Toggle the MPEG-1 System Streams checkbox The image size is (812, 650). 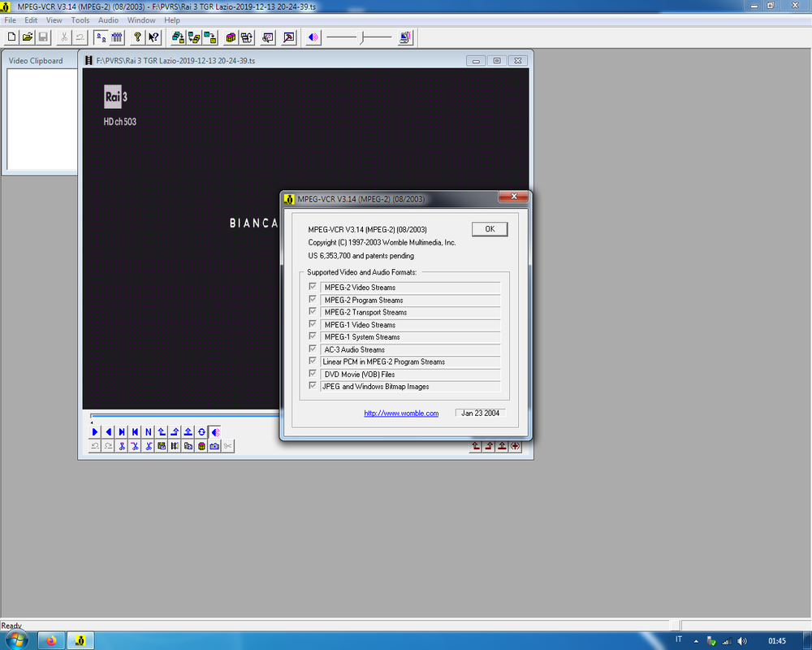[x=313, y=336]
